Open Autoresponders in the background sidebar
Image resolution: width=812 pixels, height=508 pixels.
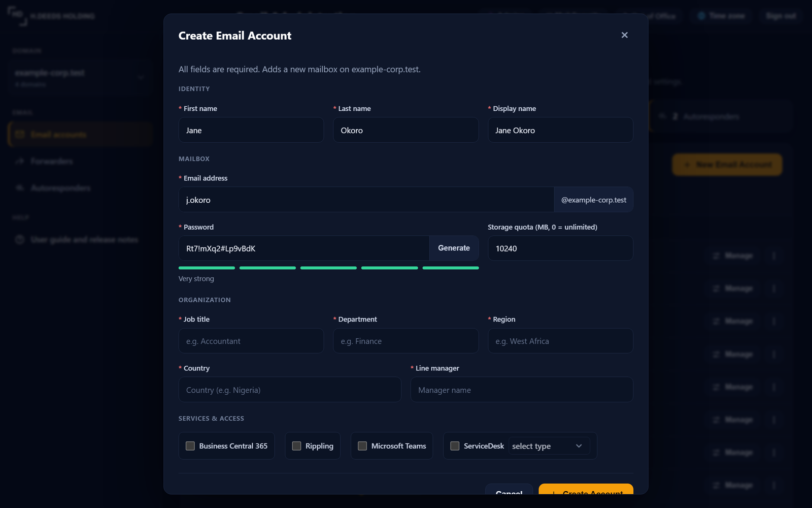coord(60,188)
